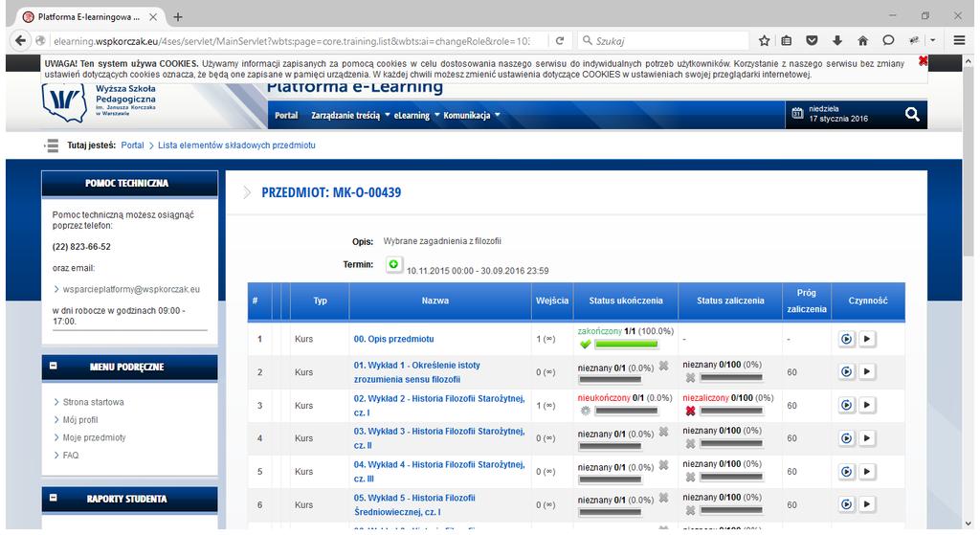The width and height of the screenshot is (980, 535).
Task: Click the Status zaliczenia progress bar for Wykład 1
Action: pos(730,377)
